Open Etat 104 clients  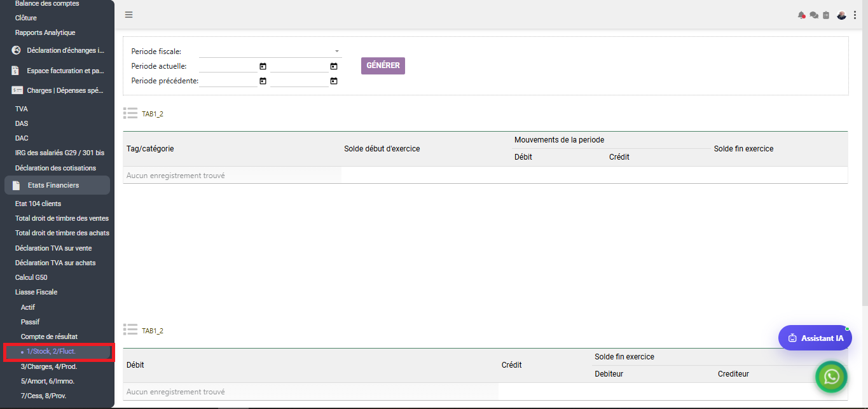coord(38,204)
